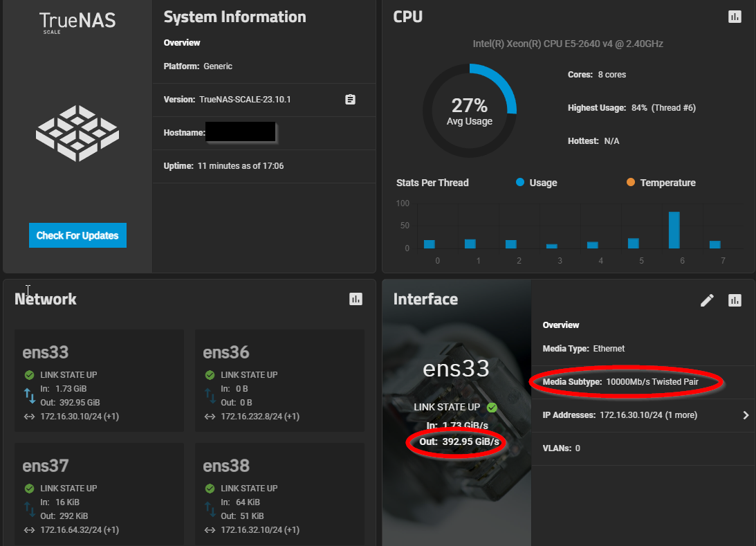Image resolution: width=756 pixels, height=546 pixels.
Task: Copy version using clipboard icon
Action: tap(350, 100)
